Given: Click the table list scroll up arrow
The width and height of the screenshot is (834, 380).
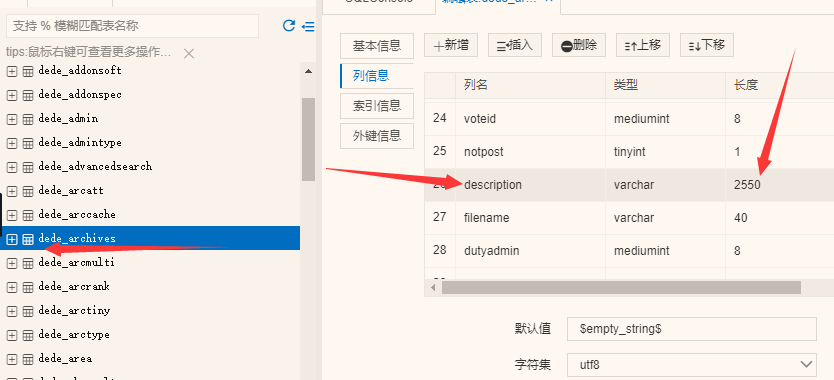Looking at the screenshot, I should [x=308, y=71].
